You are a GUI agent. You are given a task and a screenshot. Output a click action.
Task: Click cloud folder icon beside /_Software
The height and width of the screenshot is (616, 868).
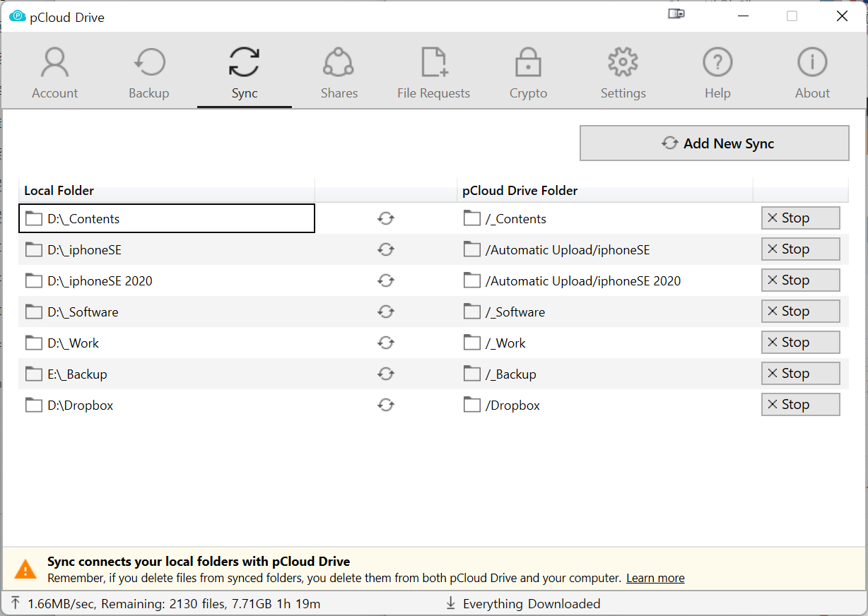[x=472, y=312]
